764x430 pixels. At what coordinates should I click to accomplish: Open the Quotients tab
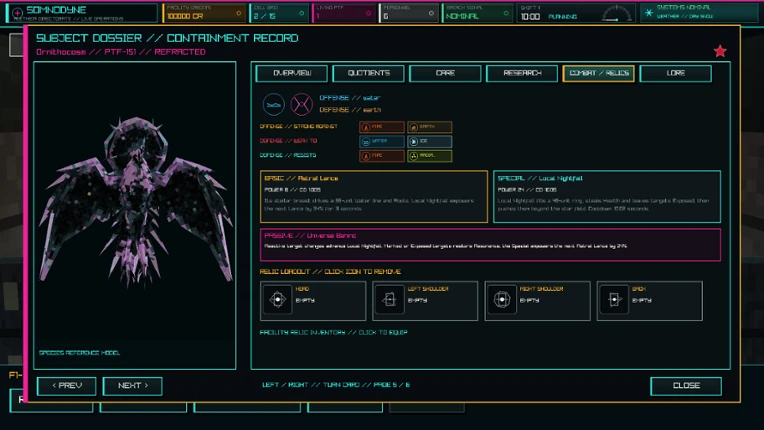point(368,73)
